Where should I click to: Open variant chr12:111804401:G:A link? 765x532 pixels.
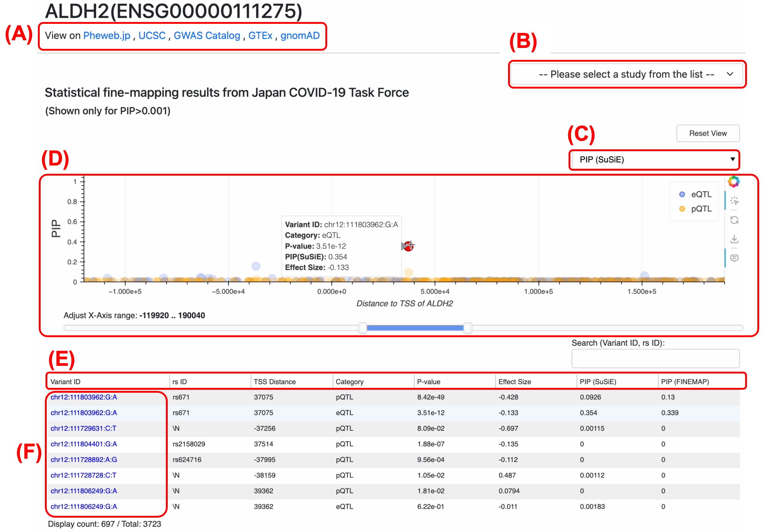pos(84,444)
